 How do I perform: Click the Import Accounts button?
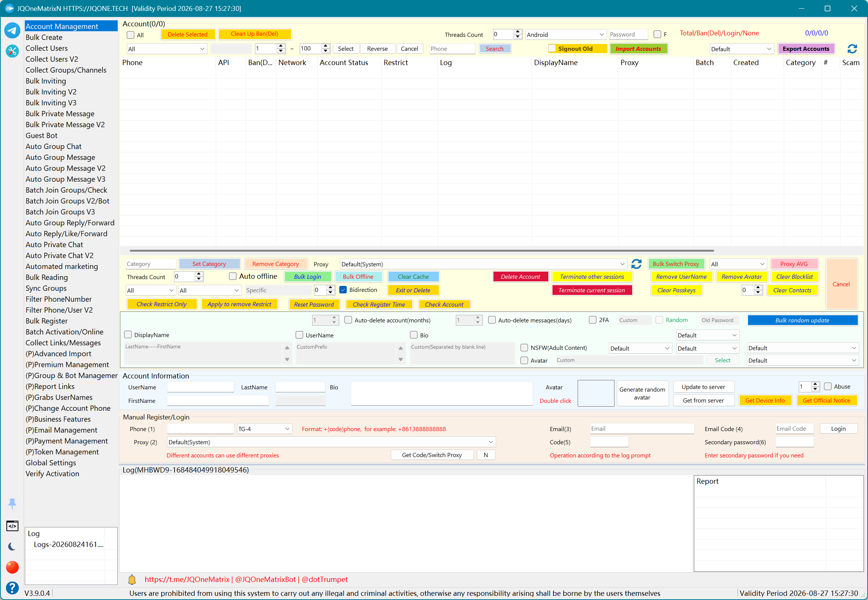[638, 49]
